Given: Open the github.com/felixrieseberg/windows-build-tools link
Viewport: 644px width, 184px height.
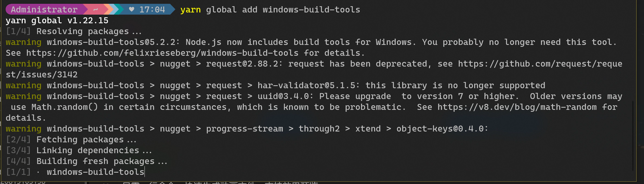Looking at the screenshot, I should click(162, 53).
